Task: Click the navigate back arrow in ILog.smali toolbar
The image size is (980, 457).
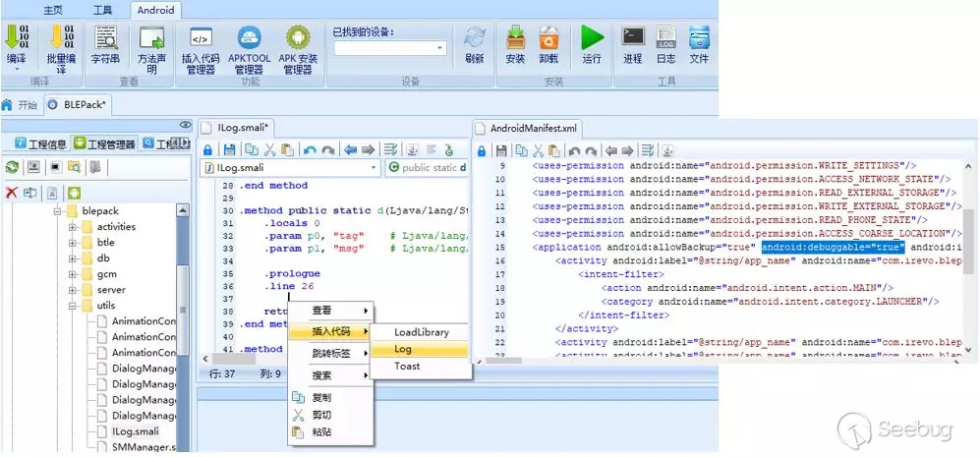Action: coord(350,150)
